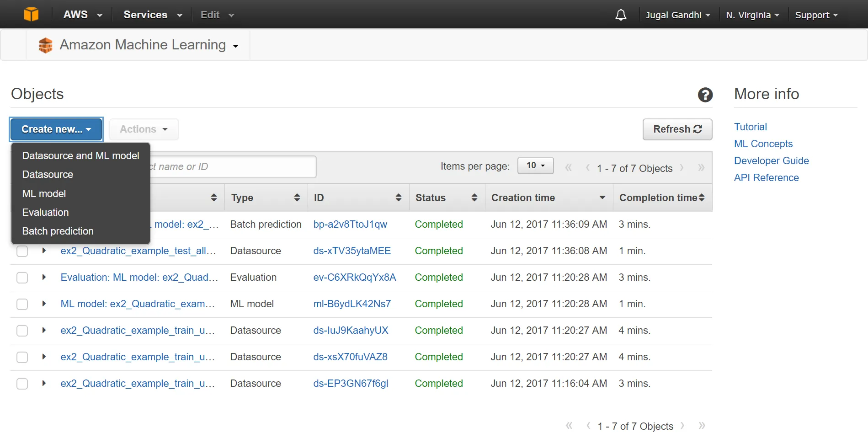Open the Developer Guide link
The height and width of the screenshot is (433, 868).
(771, 160)
